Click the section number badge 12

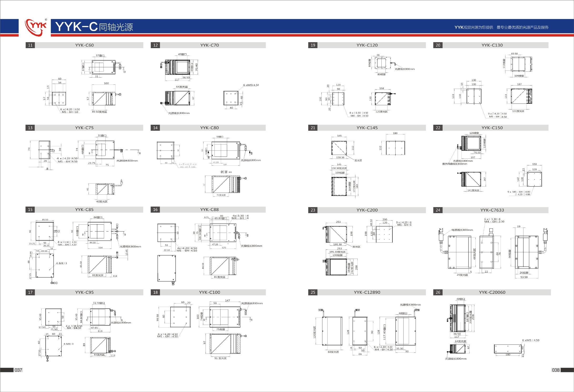point(156,45)
